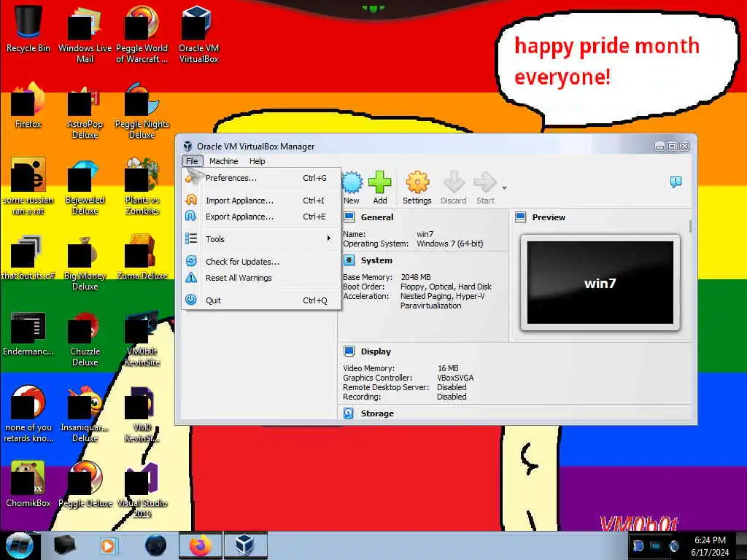Click the Discard toolbar icon
This screenshot has height=560, width=747.
pyautogui.click(x=454, y=182)
